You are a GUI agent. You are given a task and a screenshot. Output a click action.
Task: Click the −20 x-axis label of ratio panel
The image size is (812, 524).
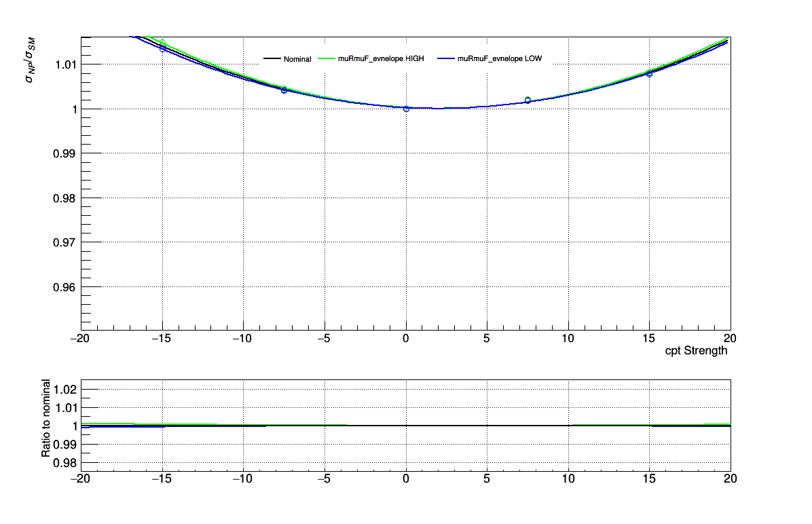(x=79, y=479)
